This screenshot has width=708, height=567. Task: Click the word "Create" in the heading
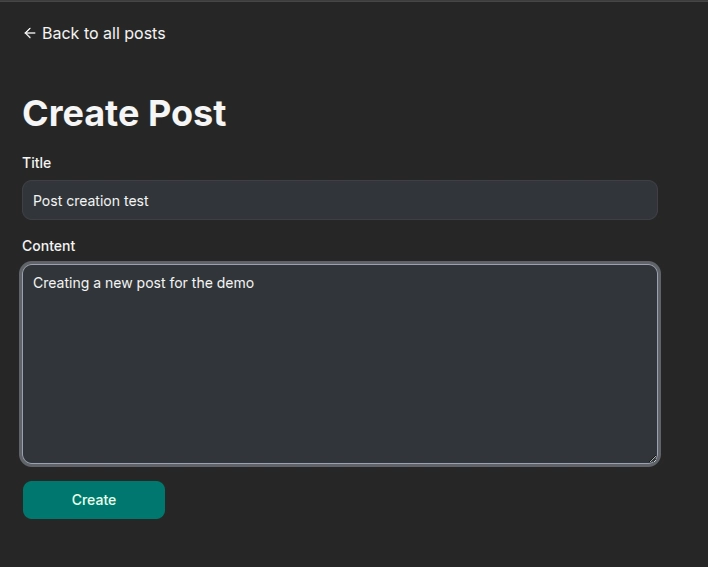[82, 113]
